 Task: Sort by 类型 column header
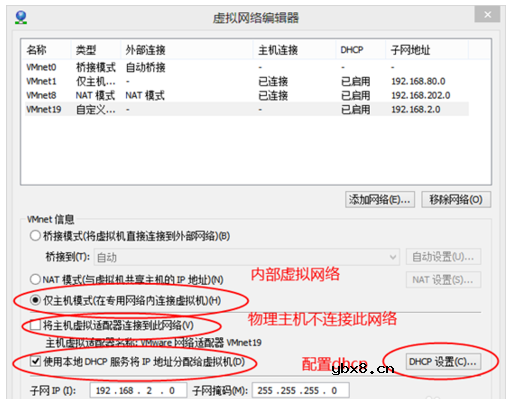[x=96, y=50]
